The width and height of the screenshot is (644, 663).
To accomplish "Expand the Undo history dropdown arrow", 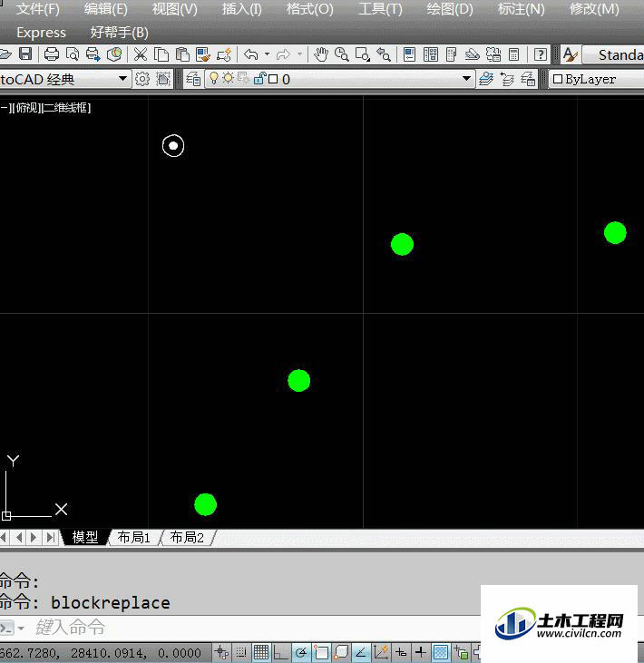I will [267, 54].
